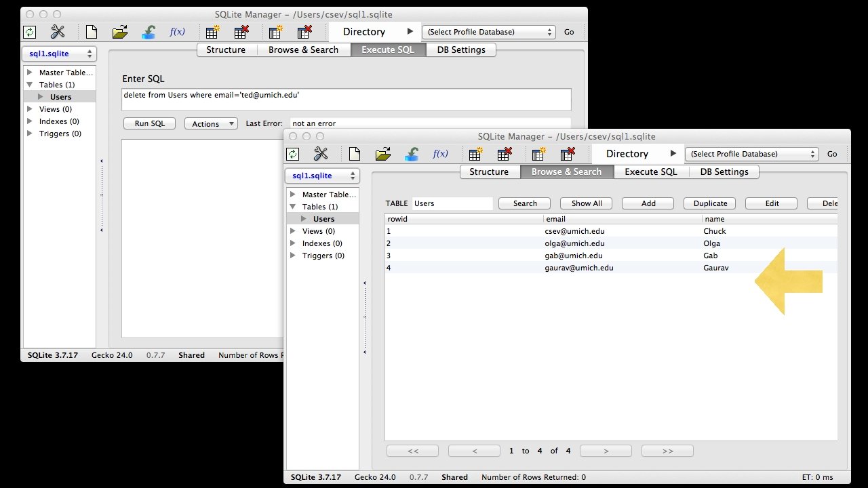The height and width of the screenshot is (488, 868).
Task: Click Go button in front window toolbar
Action: pos(832,154)
